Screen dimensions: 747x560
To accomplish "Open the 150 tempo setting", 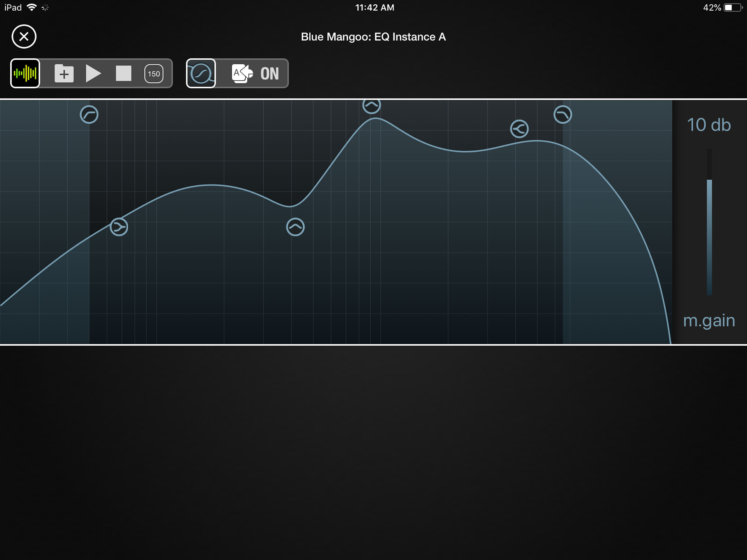I will click(154, 73).
